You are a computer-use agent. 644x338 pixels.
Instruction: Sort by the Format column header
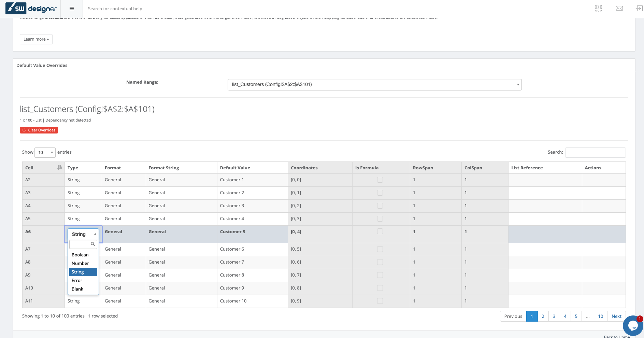[124, 168]
